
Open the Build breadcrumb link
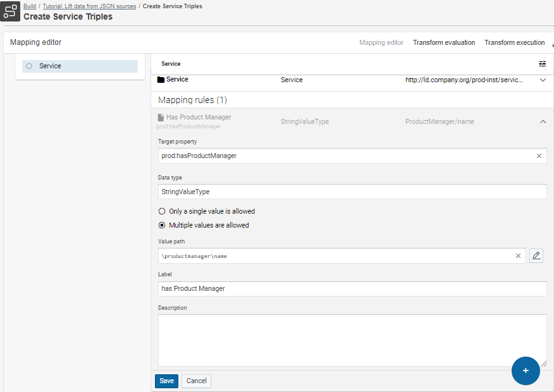click(29, 6)
